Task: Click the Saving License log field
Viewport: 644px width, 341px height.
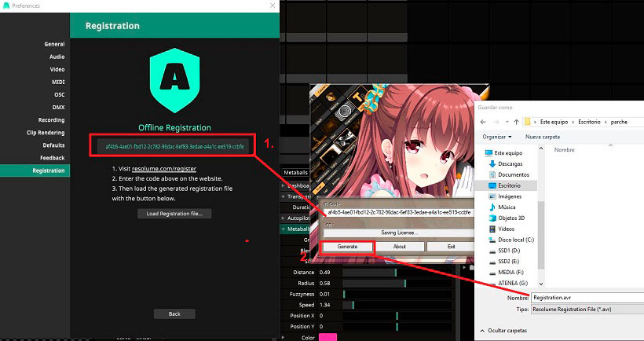Action: [x=399, y=233]
